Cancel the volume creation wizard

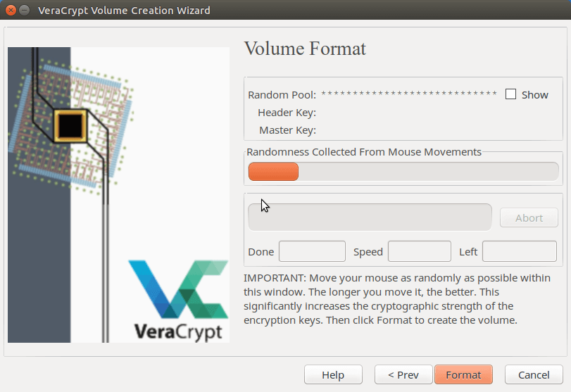533,374
